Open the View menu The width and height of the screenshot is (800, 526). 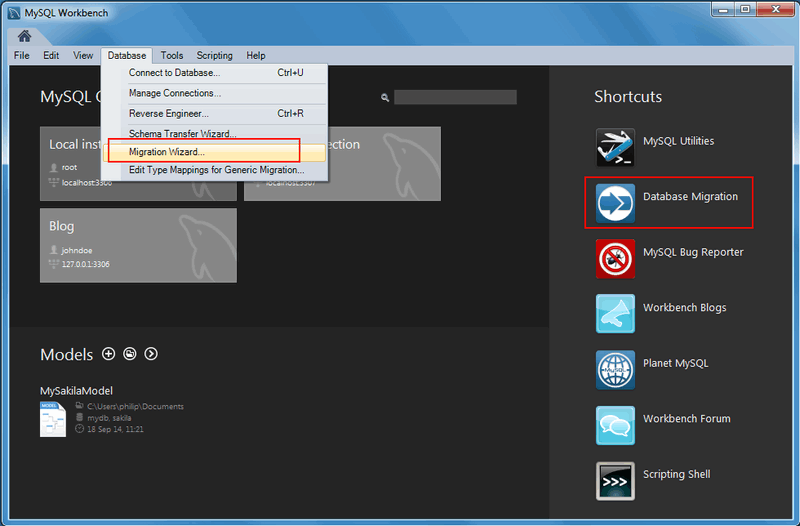pyautogui.click(x=83, y=56)
